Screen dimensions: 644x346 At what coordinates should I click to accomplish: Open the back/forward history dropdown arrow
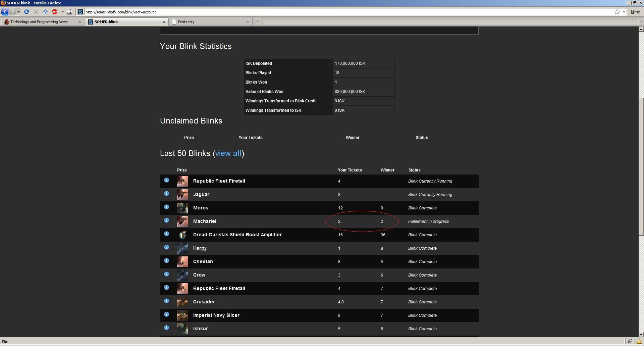18,12
